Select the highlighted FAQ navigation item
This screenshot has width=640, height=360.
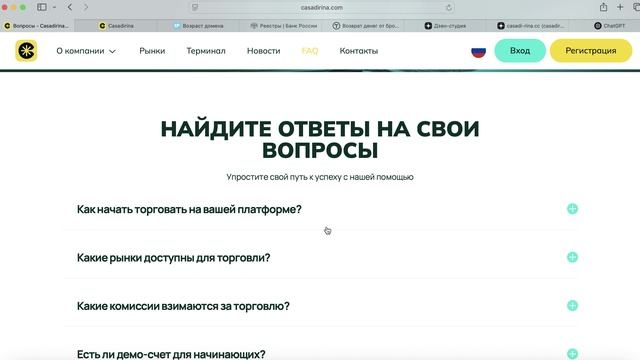(x=310, y=51)
